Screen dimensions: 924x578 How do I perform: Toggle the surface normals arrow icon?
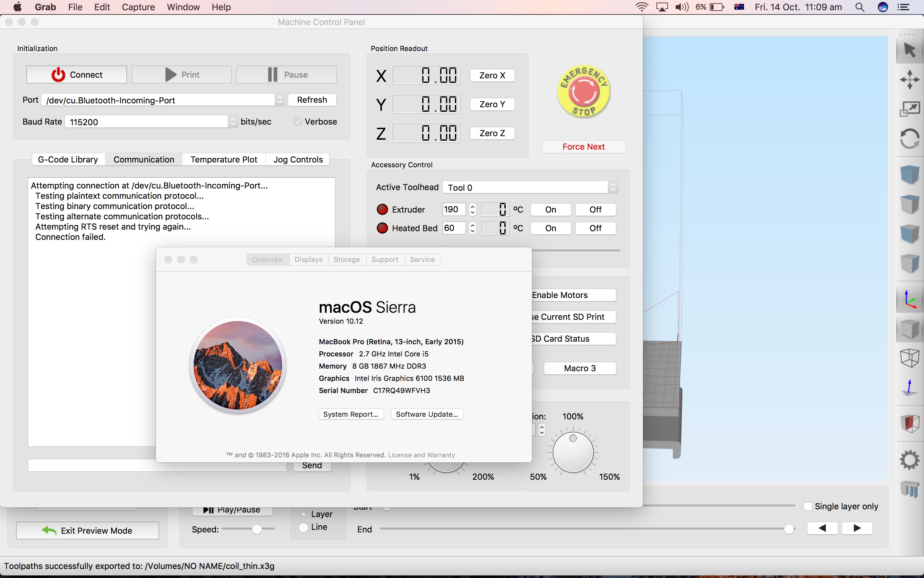(x=910, y=388)
